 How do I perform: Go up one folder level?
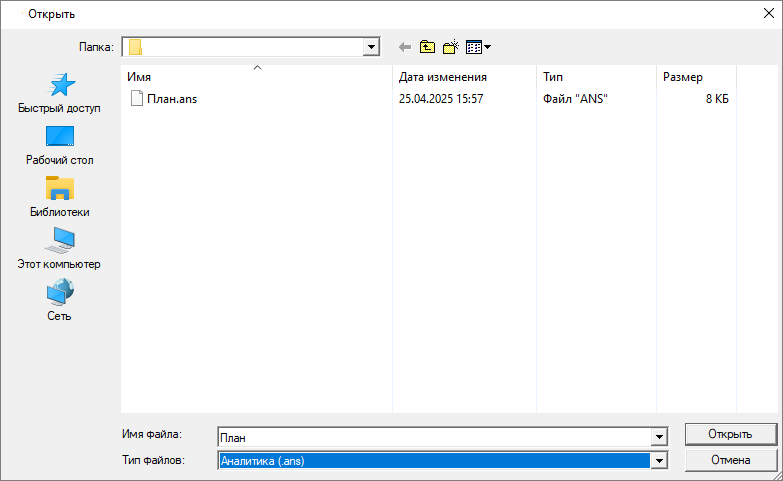click(427, 47)
